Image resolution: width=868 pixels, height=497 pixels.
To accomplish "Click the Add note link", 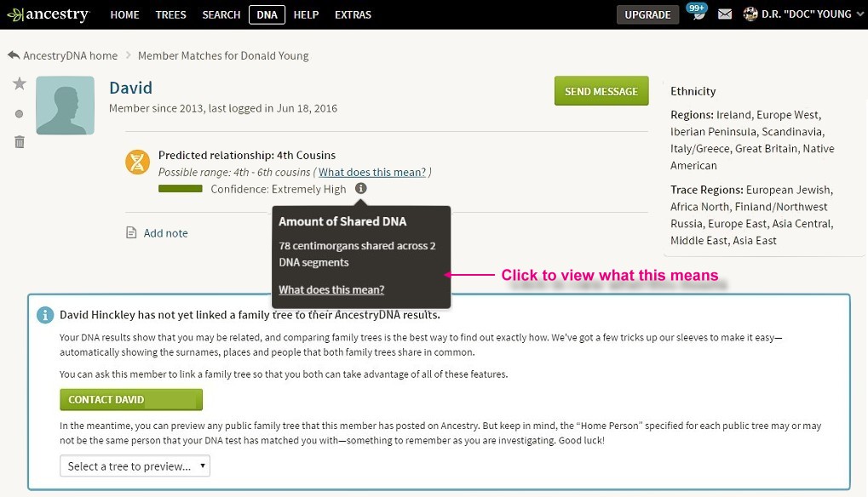I will click(x=165, y=232).
